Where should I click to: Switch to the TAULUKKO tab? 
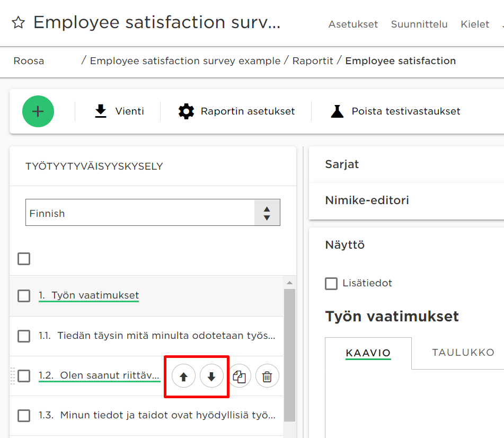click(463, 353)
